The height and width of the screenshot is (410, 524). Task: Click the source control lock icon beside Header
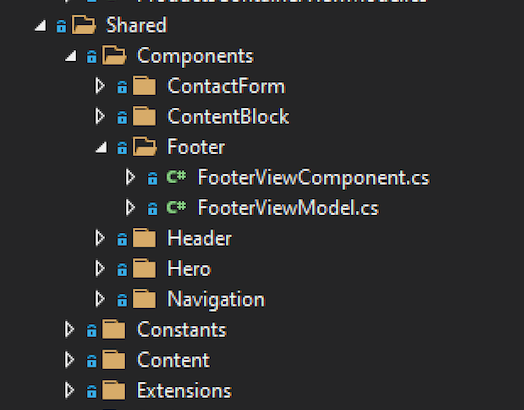tap(122, 239)
